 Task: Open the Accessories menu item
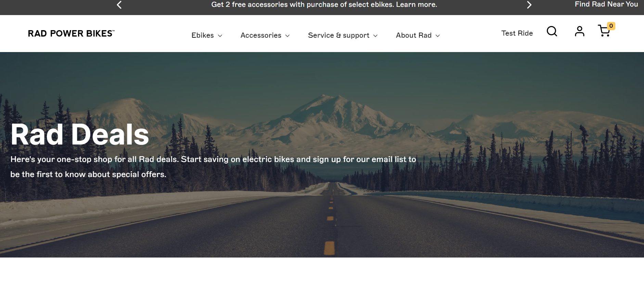coord(261,35)
